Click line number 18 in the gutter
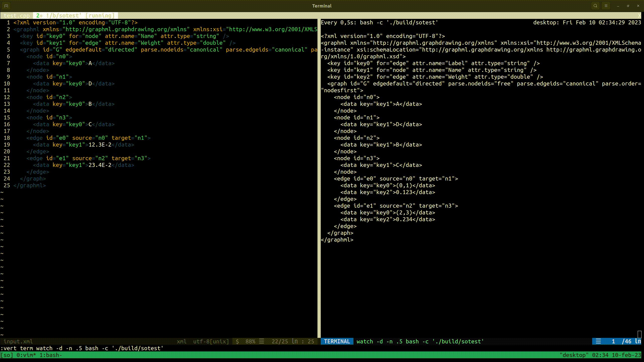This screenshot has height=362, width=644. tap(7, 138)
